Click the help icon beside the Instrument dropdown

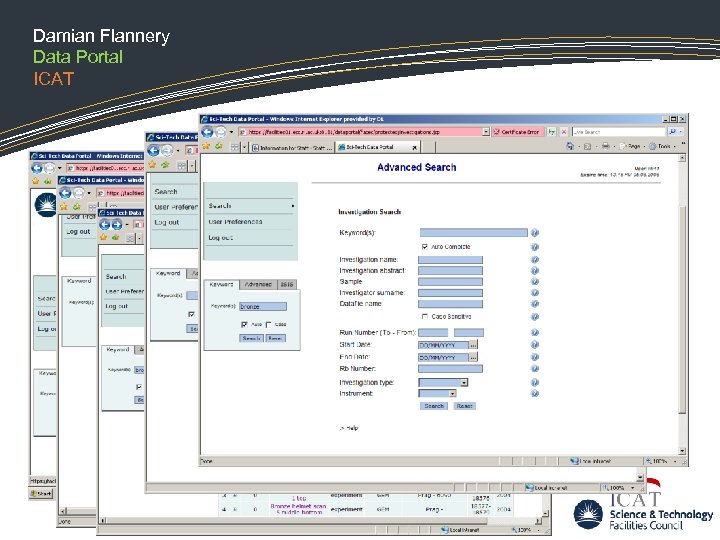pyautogui.click(x=535, y=394)
